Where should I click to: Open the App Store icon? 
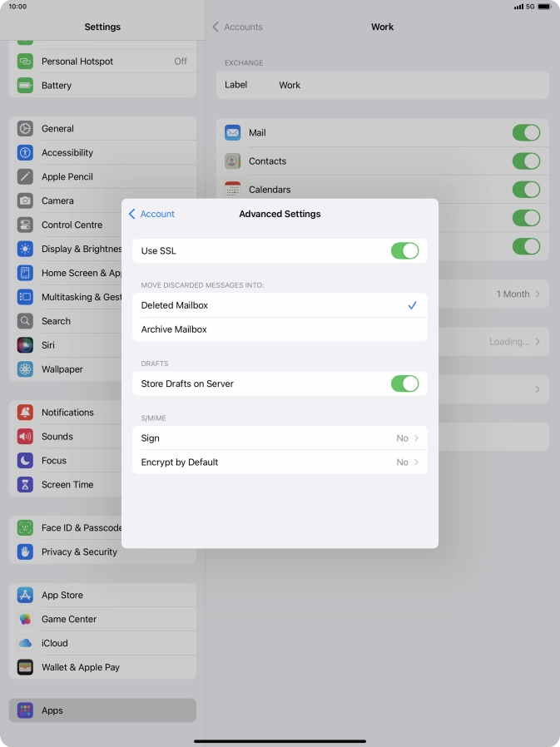[x=26, y=596]
